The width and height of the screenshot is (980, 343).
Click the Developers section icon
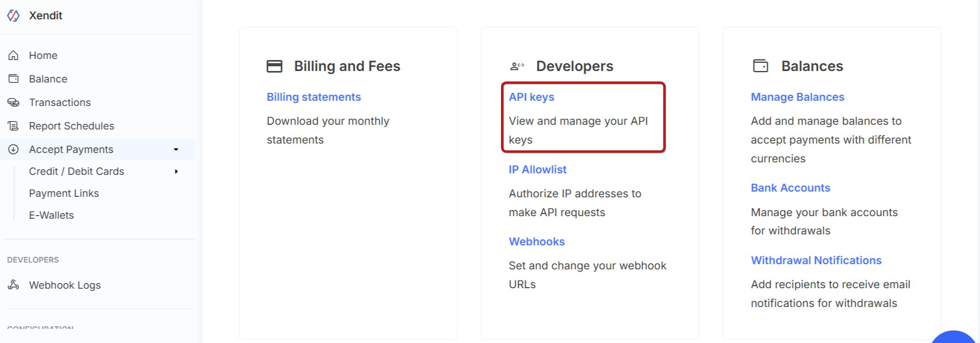click(517, 66)
